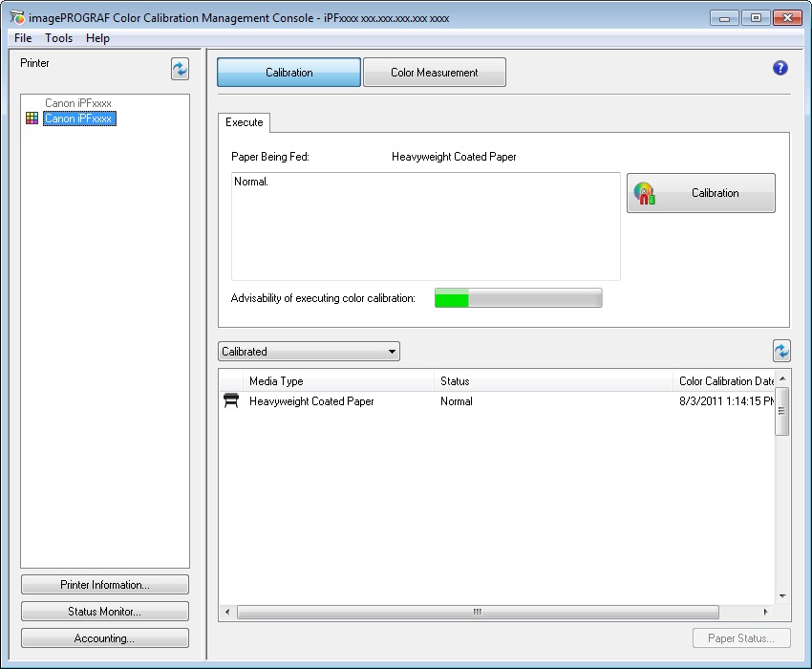Select the unhighlighted Canon iPFxxxx entry at the top of the printer list
This screenshot has height=669, width=812.
[77, 103]
